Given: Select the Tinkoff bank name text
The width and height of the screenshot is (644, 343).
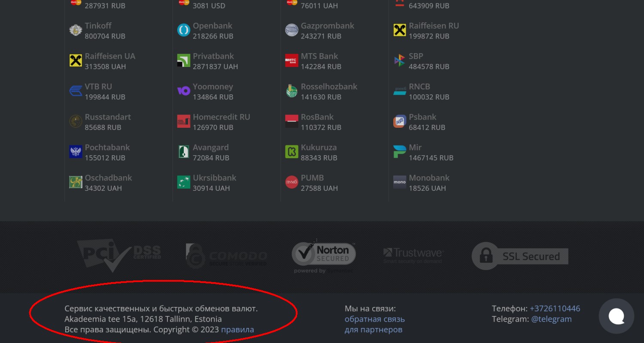Looking at the screenshot, I should 98,26.
